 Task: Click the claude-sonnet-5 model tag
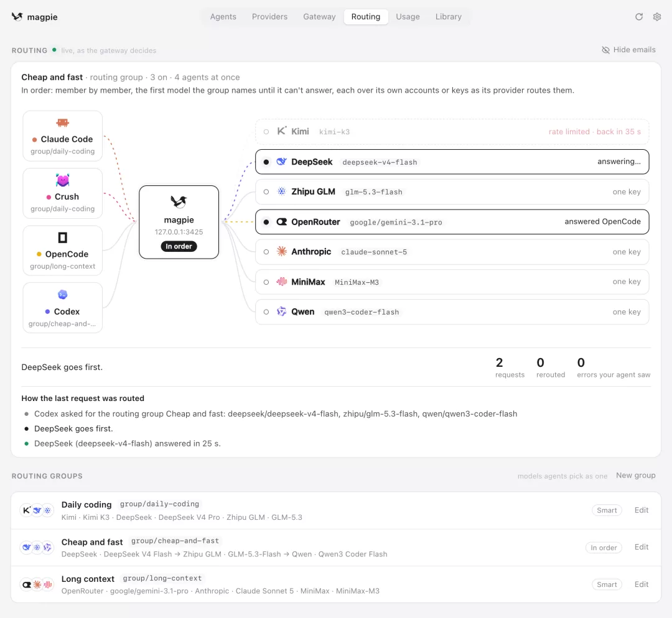point(374,252)
